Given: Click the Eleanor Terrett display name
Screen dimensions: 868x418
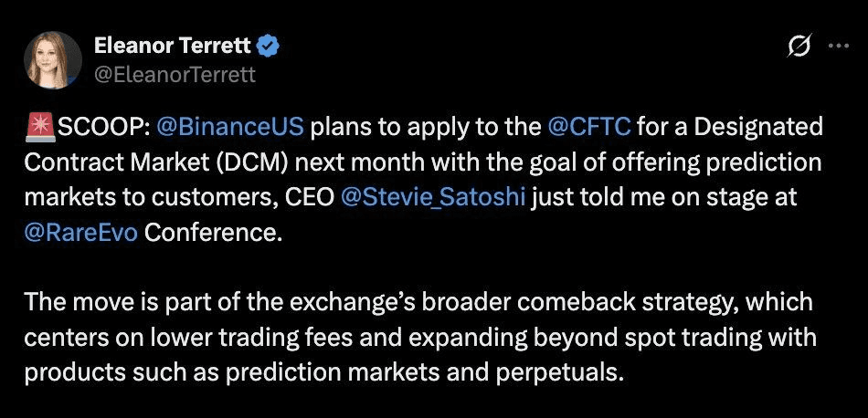Looking at the screenshot, I should tap(173, 46).
